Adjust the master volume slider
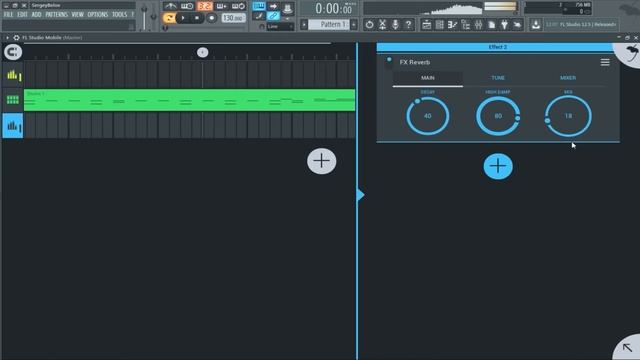Screen dimensions: 640x360 pos(144,16)
